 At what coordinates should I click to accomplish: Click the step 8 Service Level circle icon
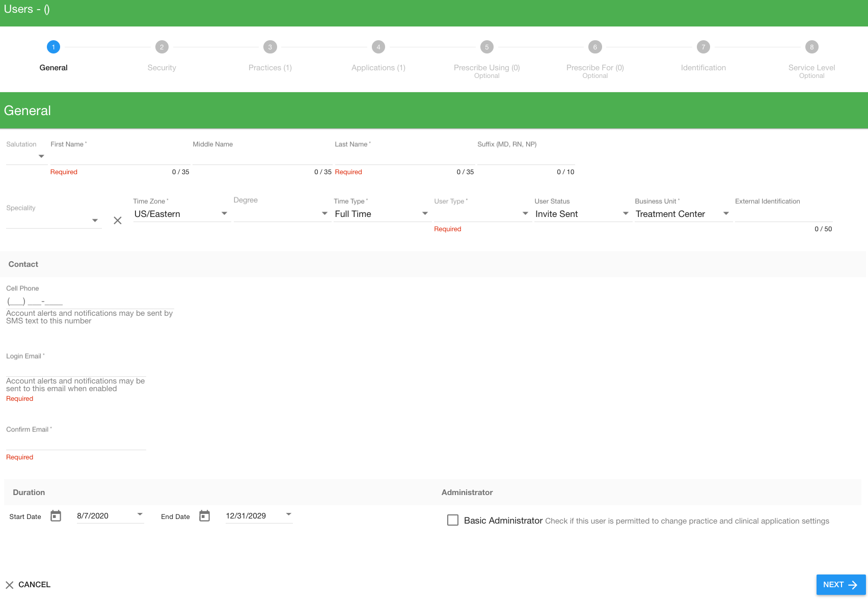click(812, 47)
